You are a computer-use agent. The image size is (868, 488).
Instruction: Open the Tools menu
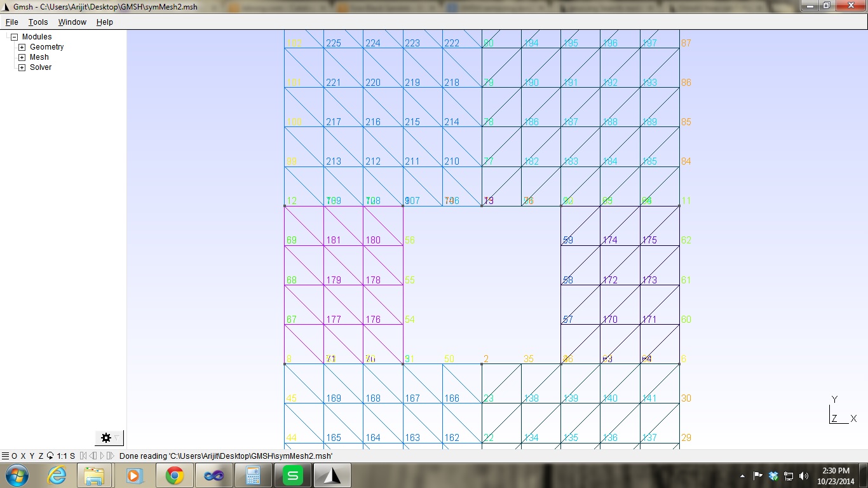click(38, 22)
